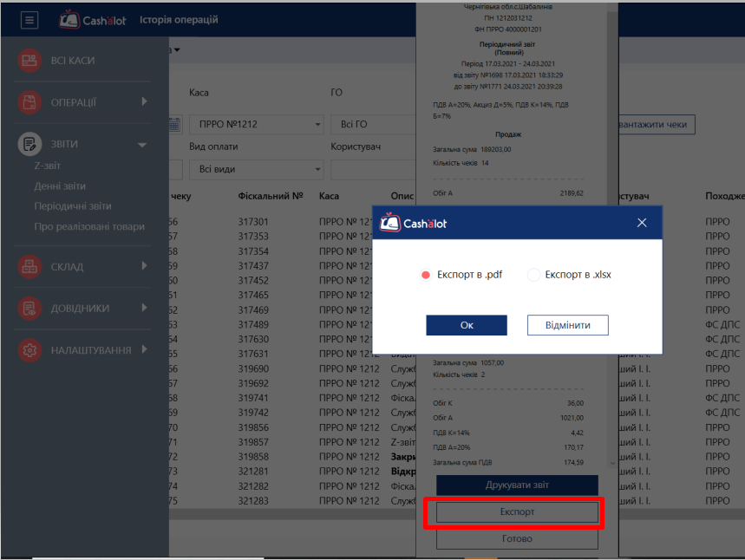Open the ПРРО №1212 cash register dropdown
The image size is (745, 560).
click(x=257, y=125)
